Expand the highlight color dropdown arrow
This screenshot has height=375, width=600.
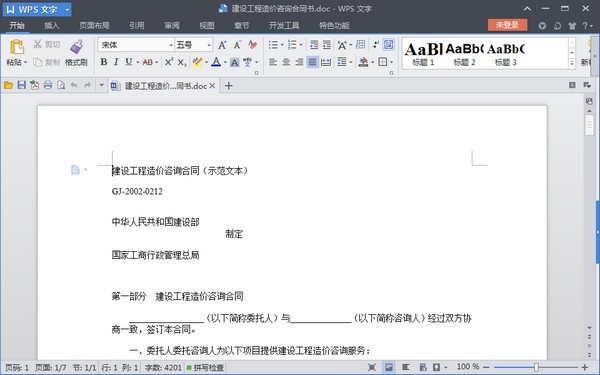[207, 62]
